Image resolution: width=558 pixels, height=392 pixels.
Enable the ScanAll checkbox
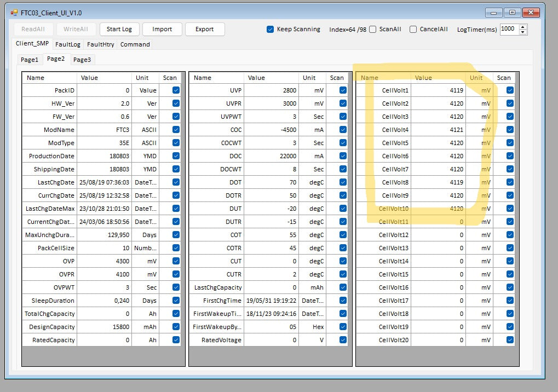point(372,29)
